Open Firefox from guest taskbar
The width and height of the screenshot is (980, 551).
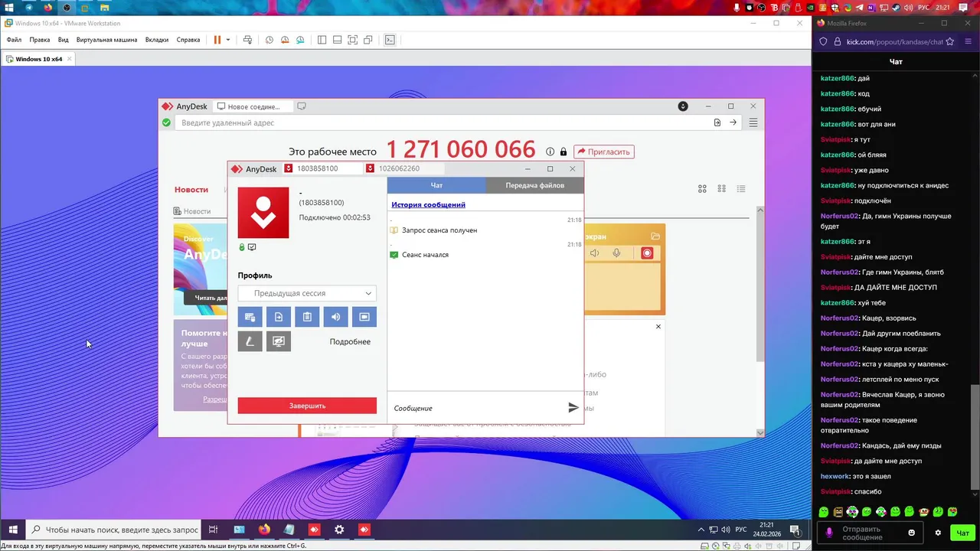click(264, 530)
